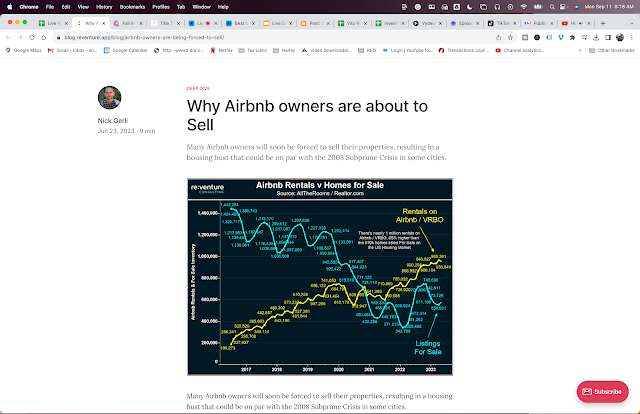Screen dimensions: 640x414
Task: Open the Other Bookmarks folder
Action: coord(612,50)
